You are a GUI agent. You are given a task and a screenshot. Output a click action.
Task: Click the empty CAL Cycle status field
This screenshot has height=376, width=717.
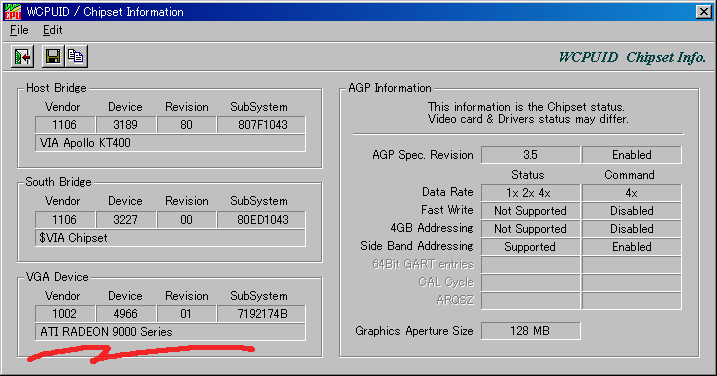(x=530, y=283)
